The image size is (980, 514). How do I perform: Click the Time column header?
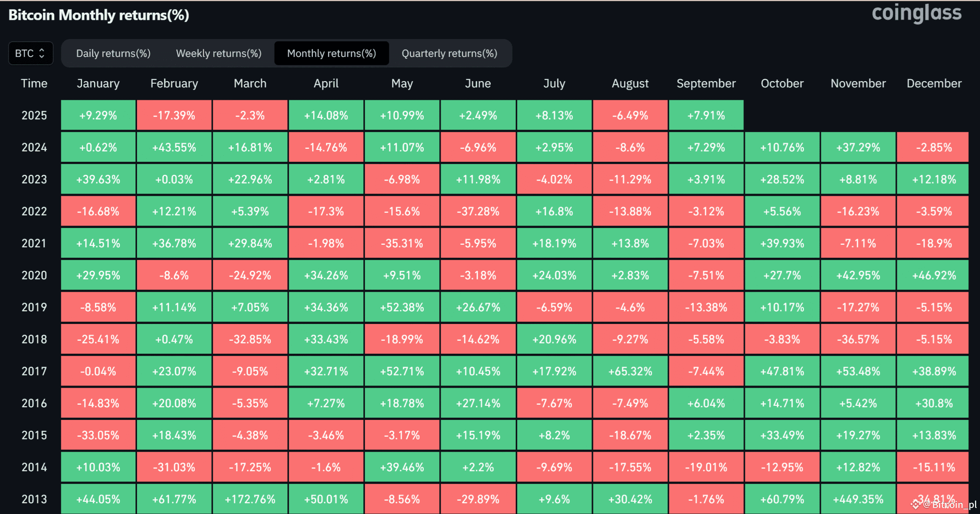34,83
